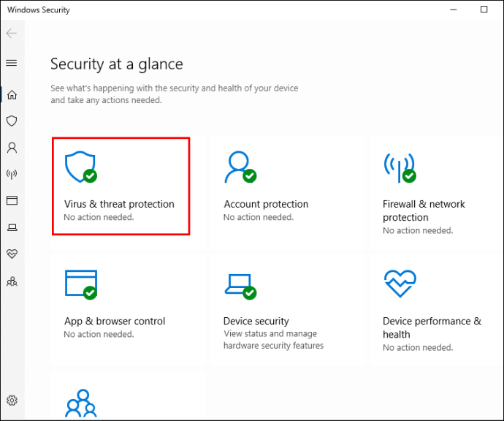This screenshot has width=504, height=421.
Task: Open the hamburger navigation menu
Action: pos(12,63)
